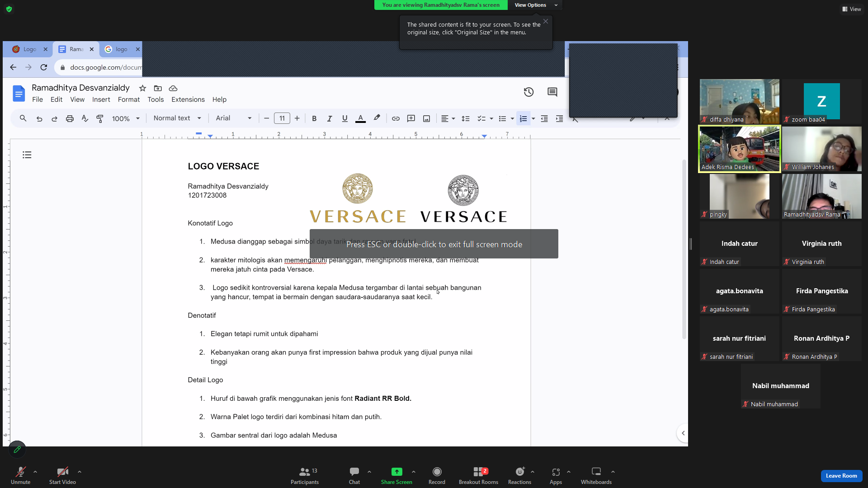
Task: Open the Zoom View layout menu
Action: 852,9
